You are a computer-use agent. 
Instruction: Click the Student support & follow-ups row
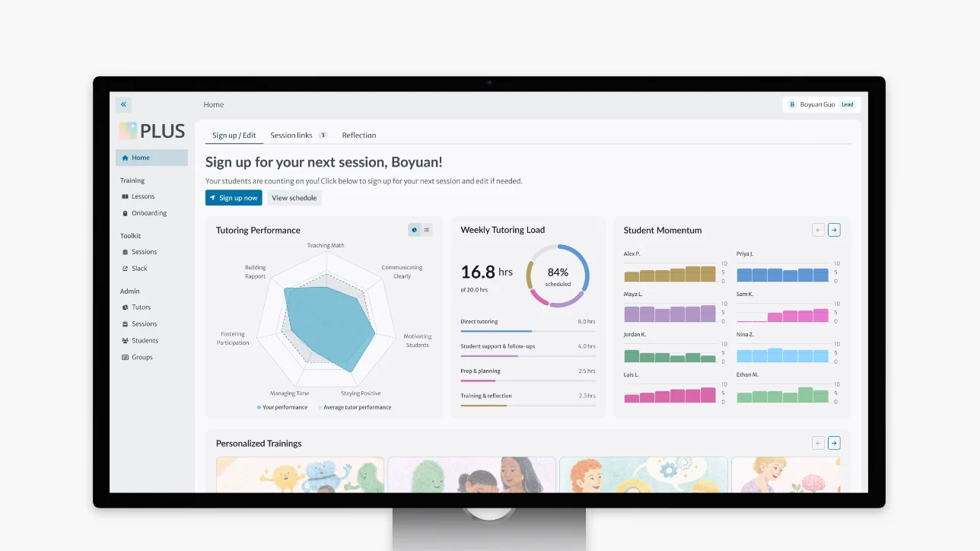[x=528, y=349]
